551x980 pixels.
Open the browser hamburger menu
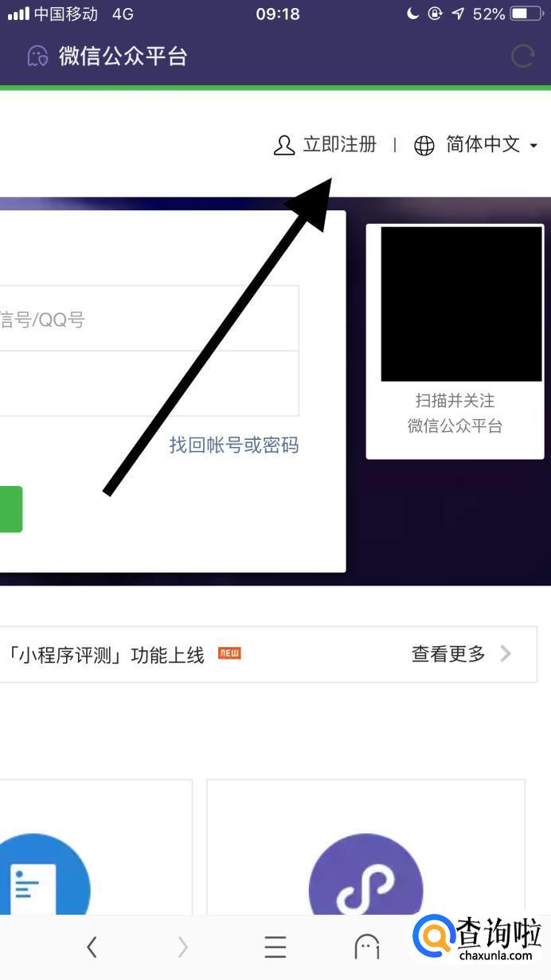click(275, 947)
